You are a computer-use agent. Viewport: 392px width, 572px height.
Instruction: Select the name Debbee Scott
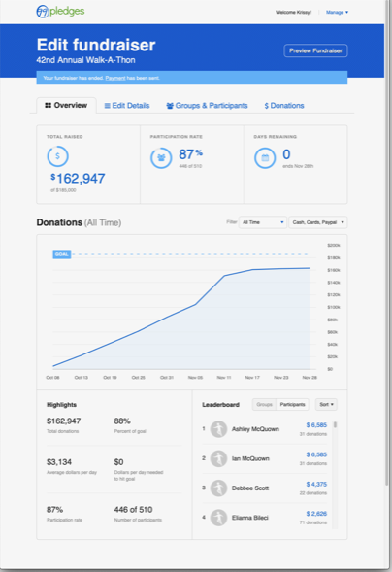[250, 488]
